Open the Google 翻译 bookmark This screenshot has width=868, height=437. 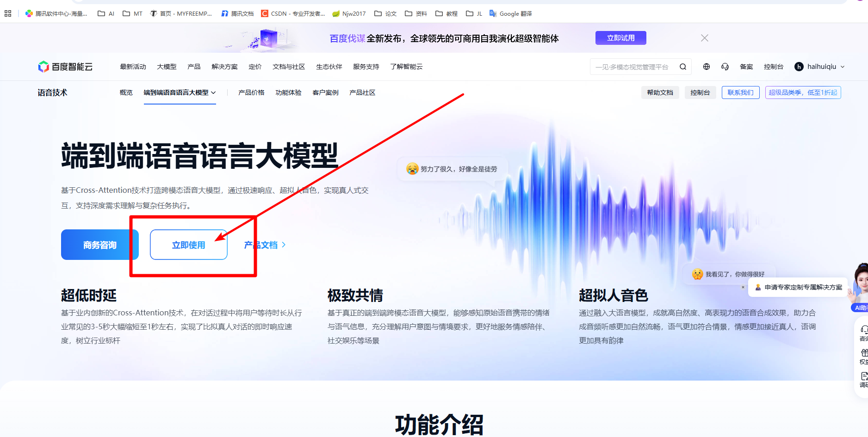[x=511, y=13]
